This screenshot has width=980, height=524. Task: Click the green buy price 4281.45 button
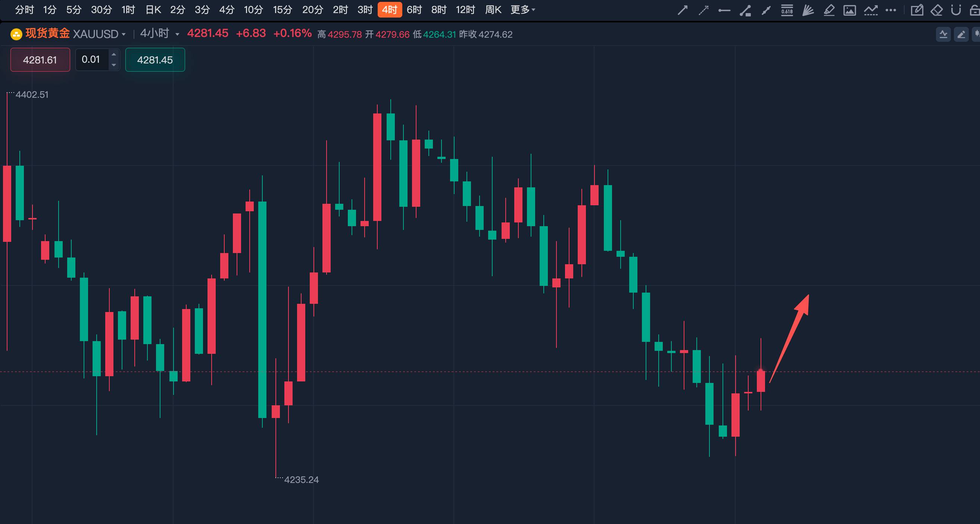(x=155, y=60)
